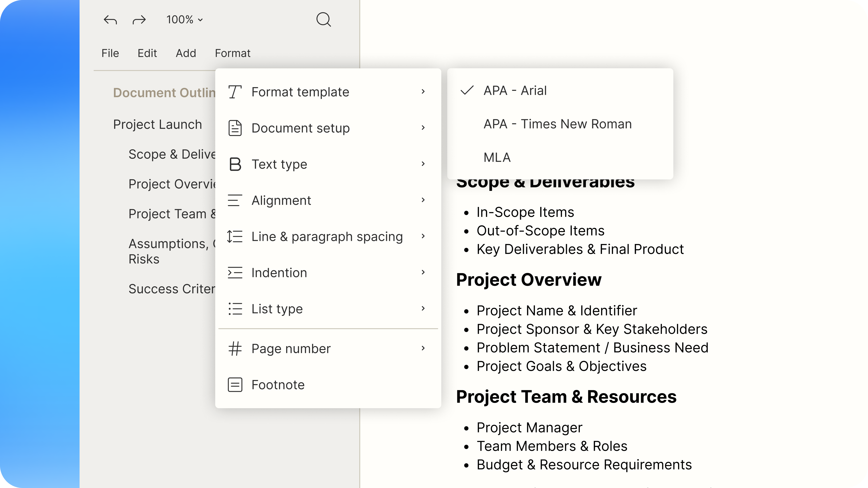Open search with the magnifier icon
This screenshot has height=488, width=868.
[323, 19]
